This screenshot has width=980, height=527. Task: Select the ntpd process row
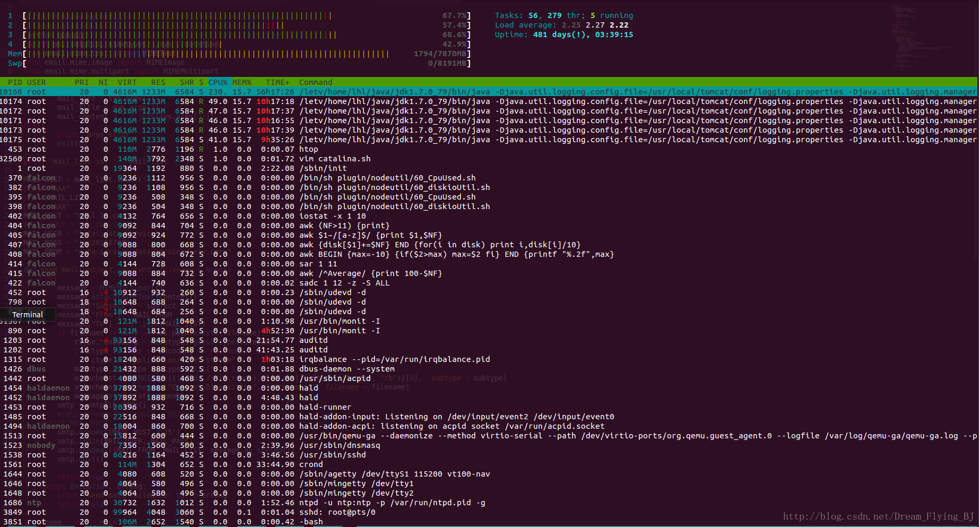(x=489, y=503)
